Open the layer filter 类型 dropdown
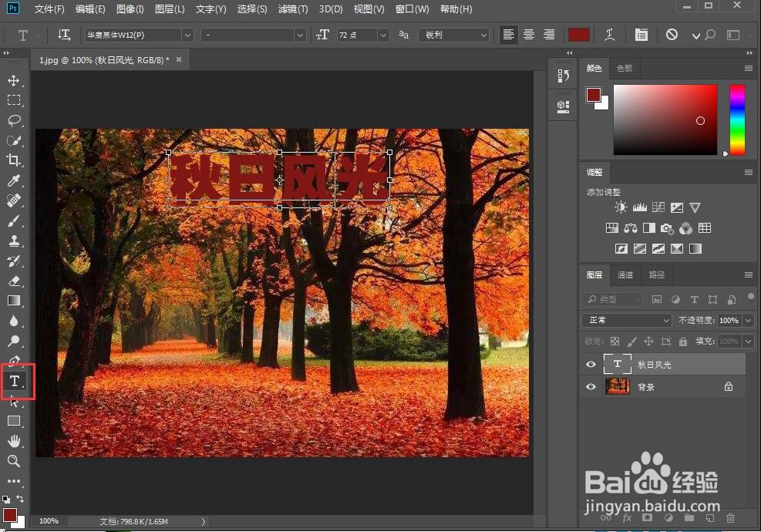 tap(612, 299)
